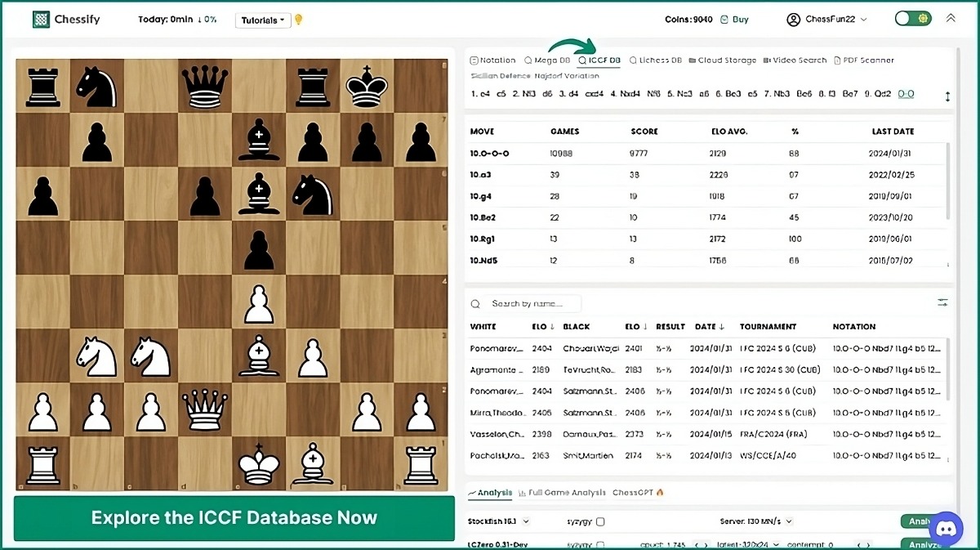980x550 pixels.
Task: Open the PDF Scanner tab
Action: tap(863, 60)
